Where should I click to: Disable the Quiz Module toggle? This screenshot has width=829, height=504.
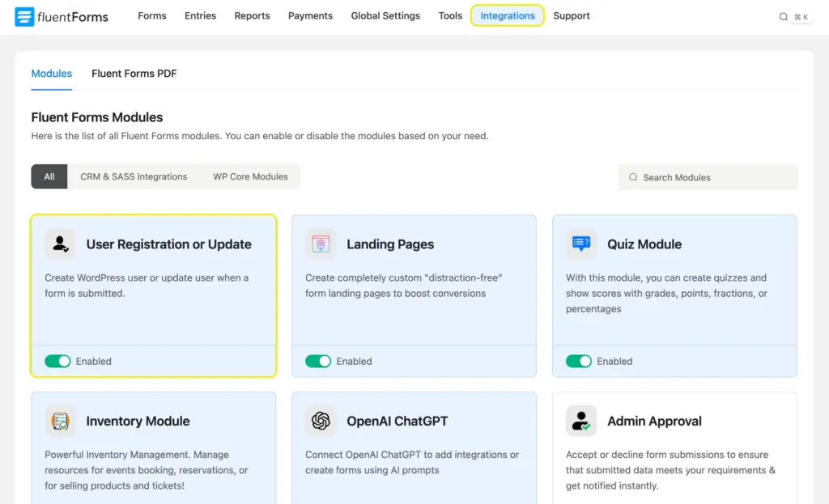point(579,361)
